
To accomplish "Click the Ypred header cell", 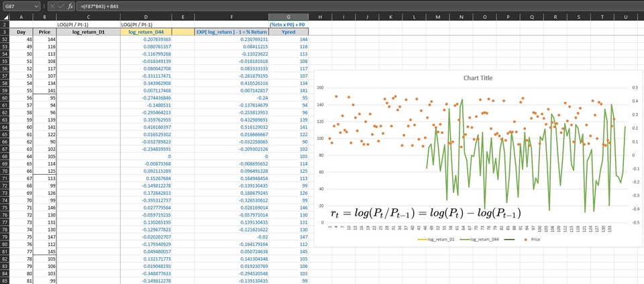I will click(x=288, y=32).
